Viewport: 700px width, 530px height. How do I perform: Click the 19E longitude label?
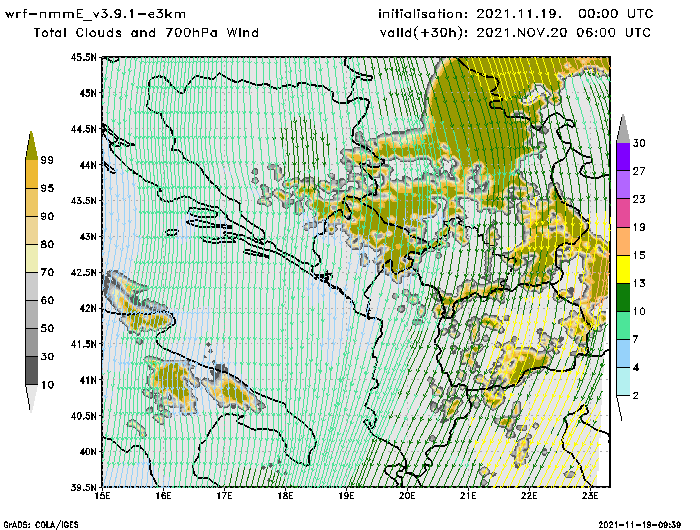point(346,496)
